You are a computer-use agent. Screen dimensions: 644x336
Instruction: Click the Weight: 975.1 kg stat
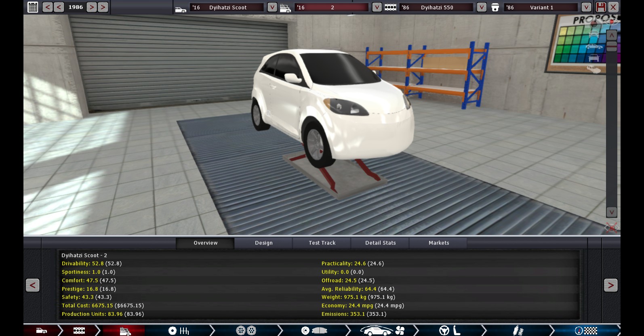click(358, 297)
